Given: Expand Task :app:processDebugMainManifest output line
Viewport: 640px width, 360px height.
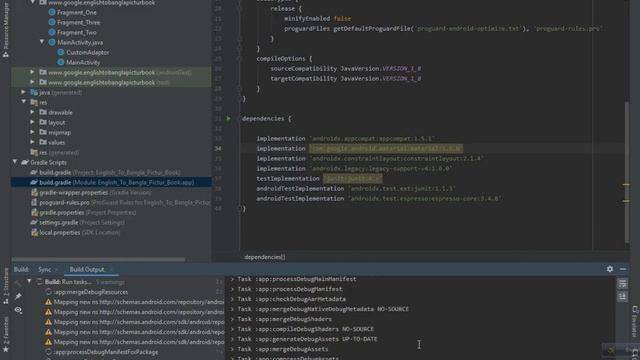Looking at the screenshot, I should [x=232, y=279].
